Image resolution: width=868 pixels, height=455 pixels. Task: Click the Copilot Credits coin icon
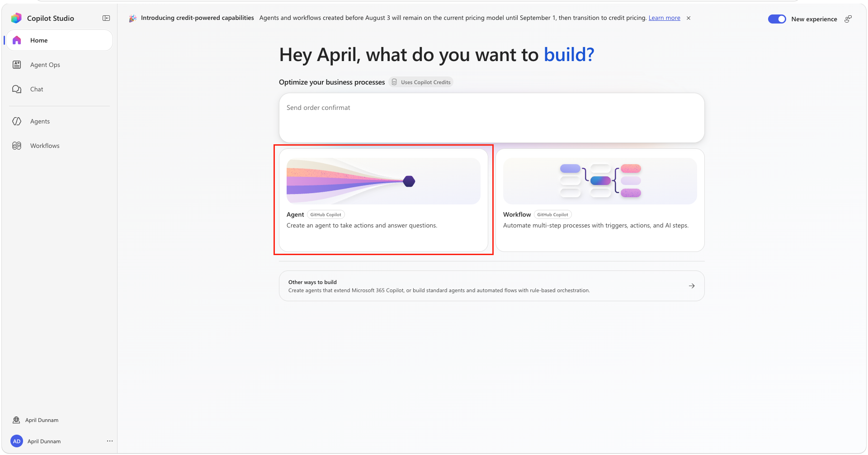pyautogui.click(x=394, y=82)
